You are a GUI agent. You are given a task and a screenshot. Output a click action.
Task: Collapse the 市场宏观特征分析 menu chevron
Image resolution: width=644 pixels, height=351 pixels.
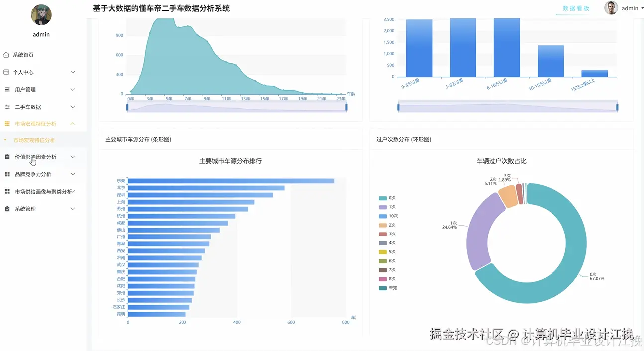click(x=73, y=123)
